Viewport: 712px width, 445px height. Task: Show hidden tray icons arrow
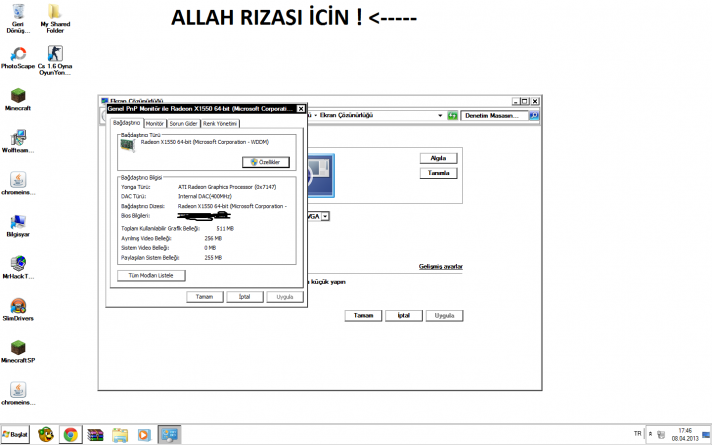(x=650, y=434)
